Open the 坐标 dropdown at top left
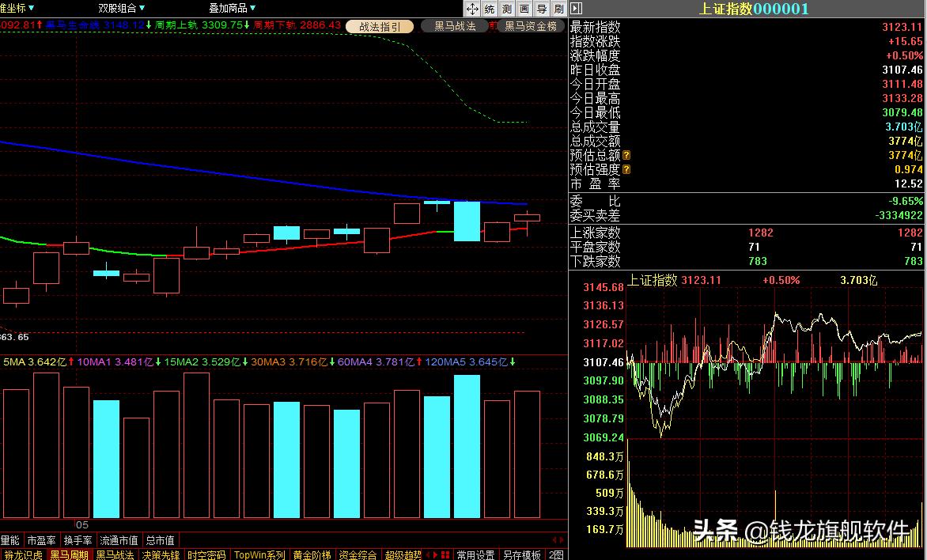The image size is (927, 560). [17, 9]
